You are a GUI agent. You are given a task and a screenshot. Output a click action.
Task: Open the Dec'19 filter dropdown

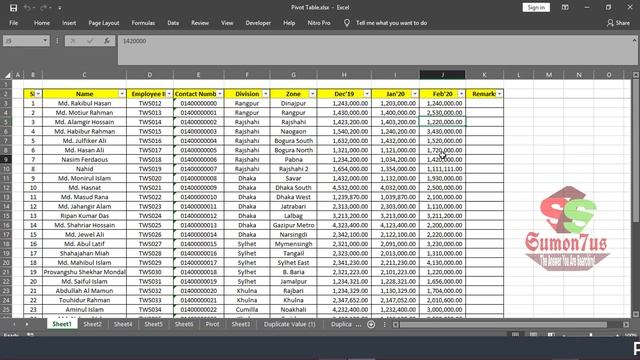[367, 94]
